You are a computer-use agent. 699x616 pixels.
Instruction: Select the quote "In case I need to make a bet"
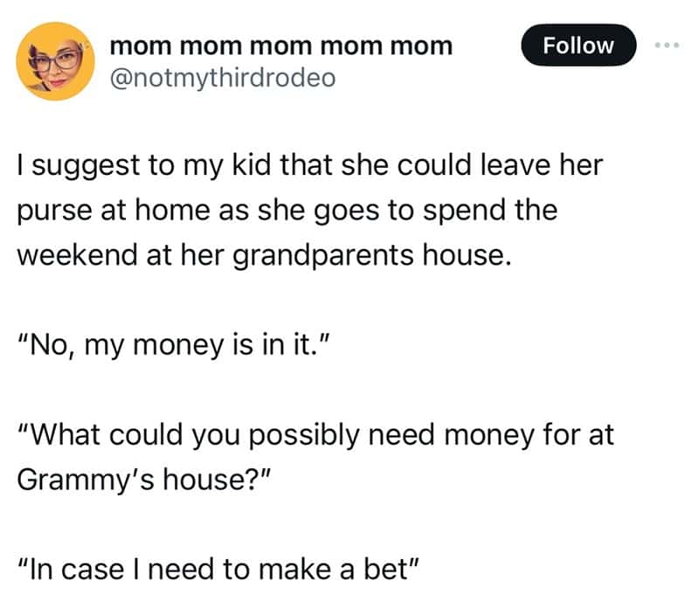[218, 570]
